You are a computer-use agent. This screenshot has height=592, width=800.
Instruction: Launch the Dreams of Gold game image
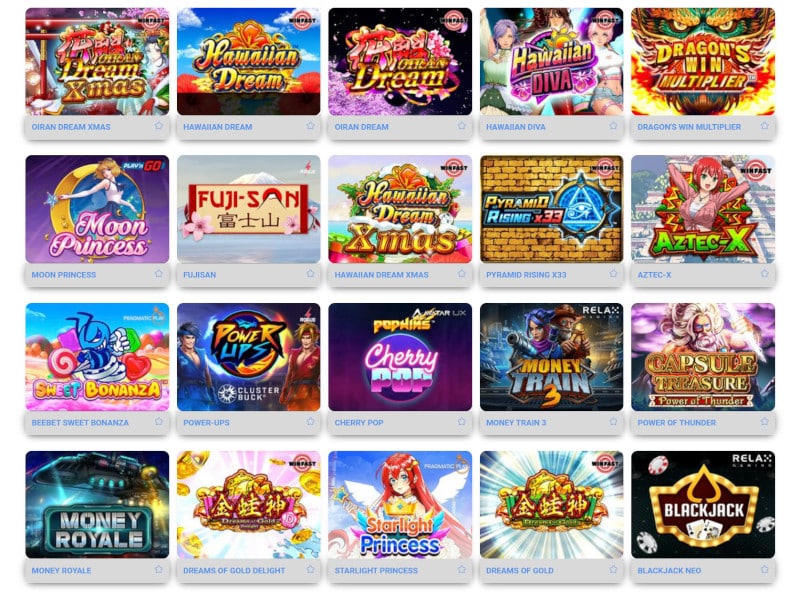click(552, 505)
